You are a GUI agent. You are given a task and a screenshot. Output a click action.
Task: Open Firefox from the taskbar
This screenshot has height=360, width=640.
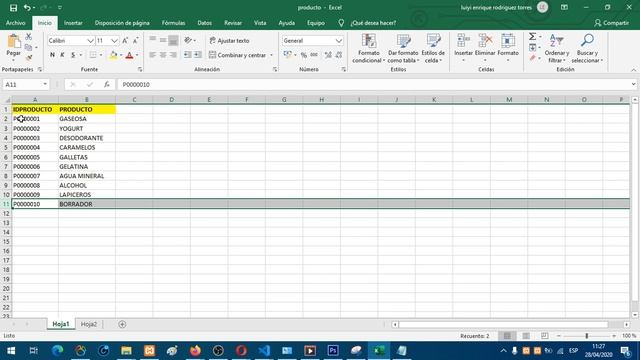(x=195, y=351)
